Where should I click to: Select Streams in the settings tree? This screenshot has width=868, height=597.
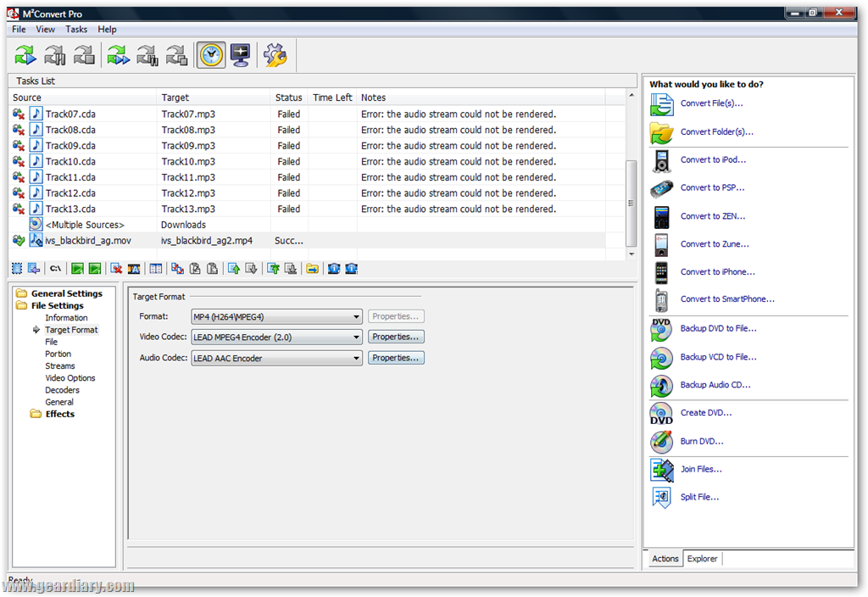pyautogui.click(x=60, y=366)
